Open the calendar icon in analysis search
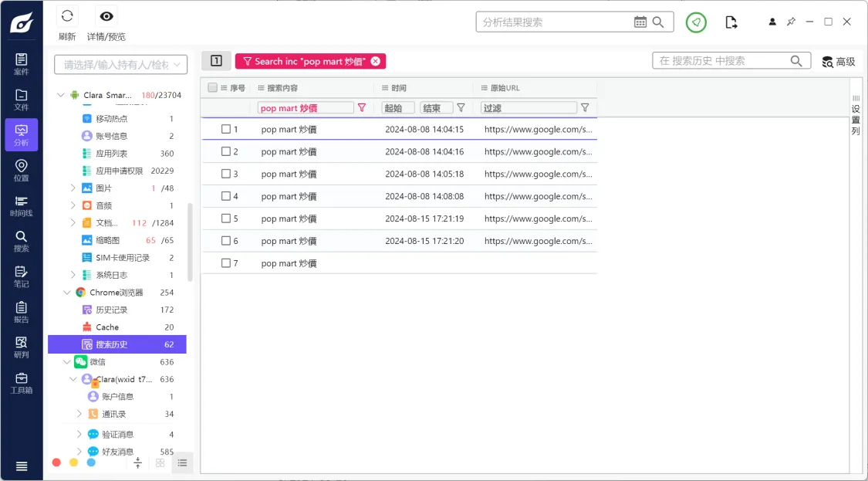This screenshot has height=481, width=868. click(640, 22)
